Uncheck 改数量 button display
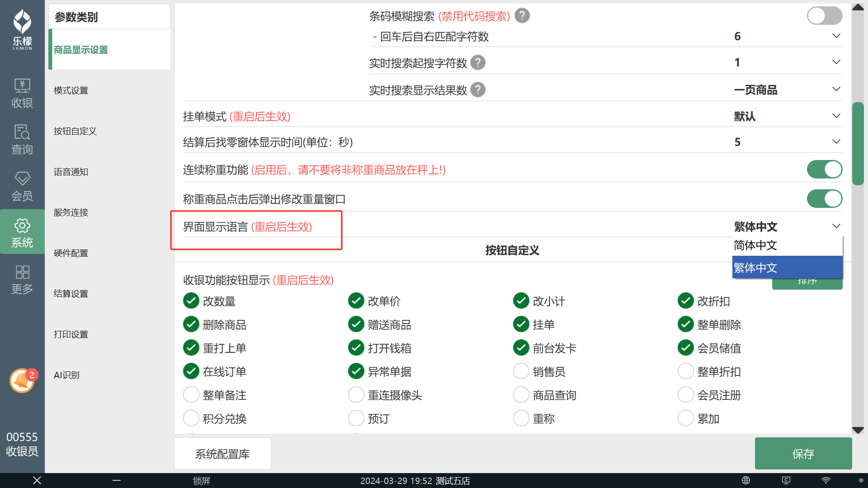Viewport: 868px width, 488px height. 191,300
